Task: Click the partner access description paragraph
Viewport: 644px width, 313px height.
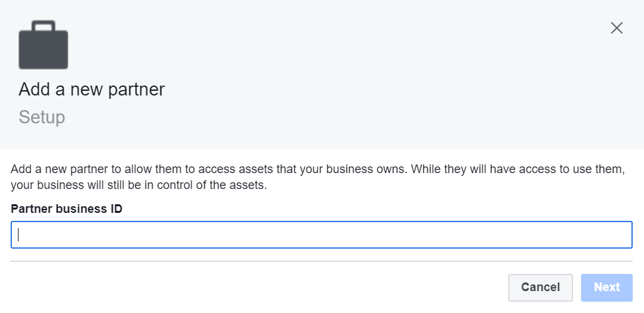Action: [x=318, y=177]
